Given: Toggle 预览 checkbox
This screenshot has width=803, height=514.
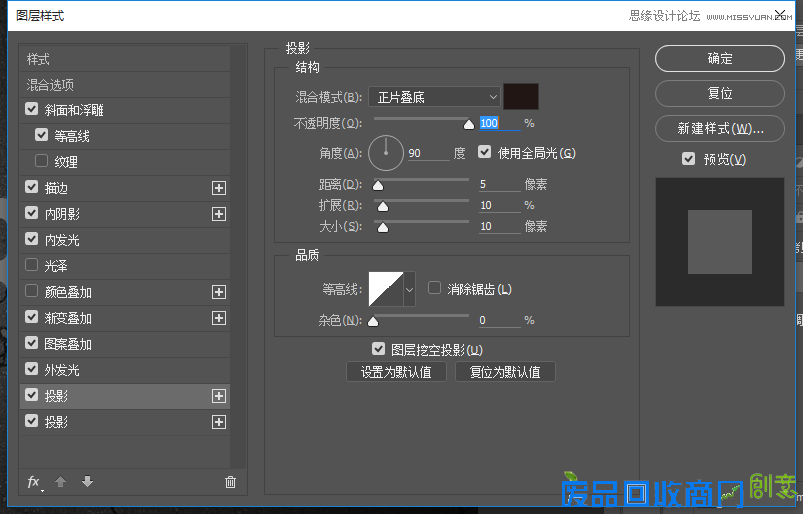Looking at the screenshot, I should (689, 159).
